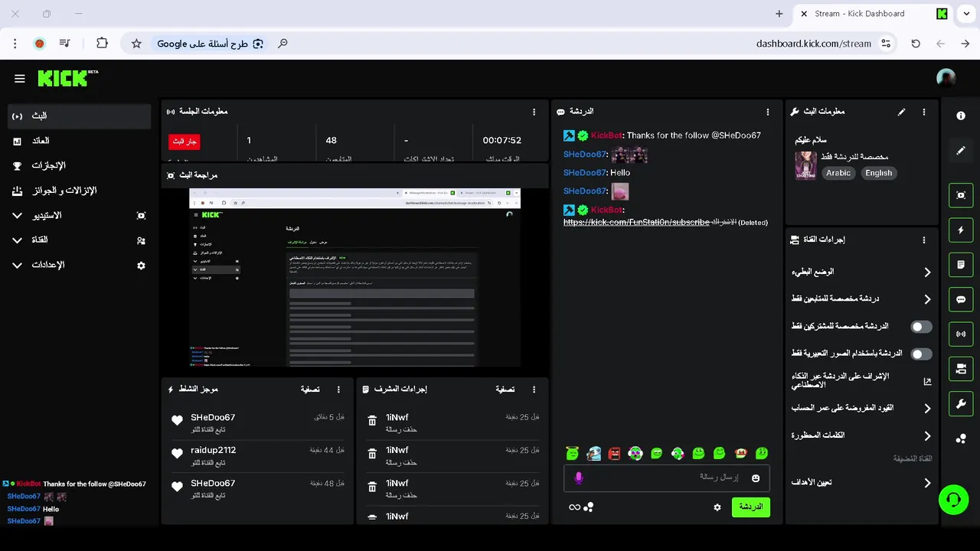Viewport: 980px width, 551px height.
Task: Open the deleted kick.com/FunStati0n/subscribe link
Action: [636, 222]
